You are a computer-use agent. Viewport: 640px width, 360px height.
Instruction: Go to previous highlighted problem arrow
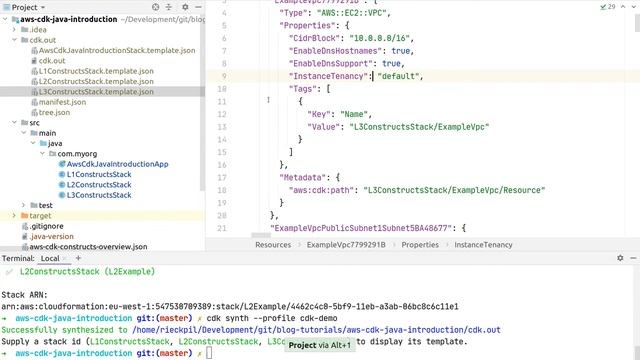(623, 7)
